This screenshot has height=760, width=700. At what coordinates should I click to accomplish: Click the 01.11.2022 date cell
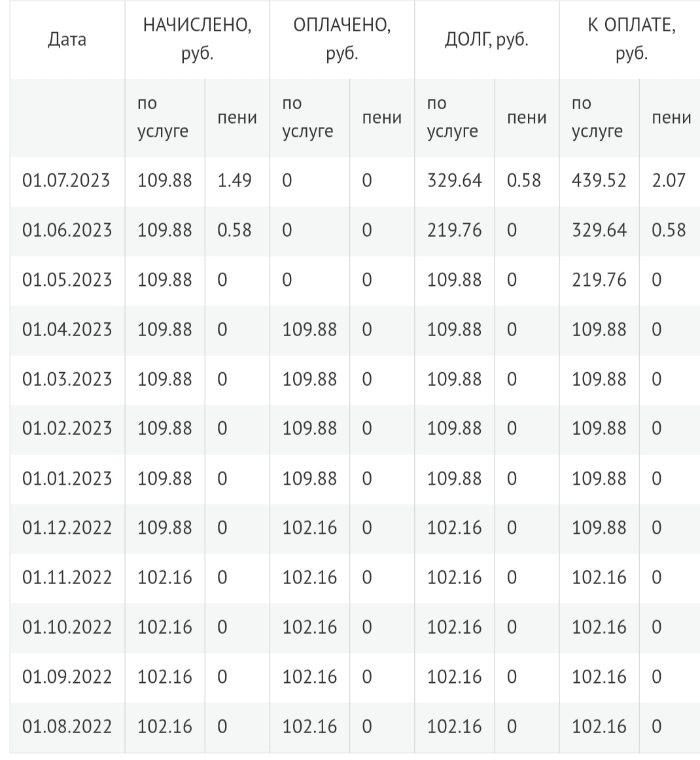[x=67, y=578]
